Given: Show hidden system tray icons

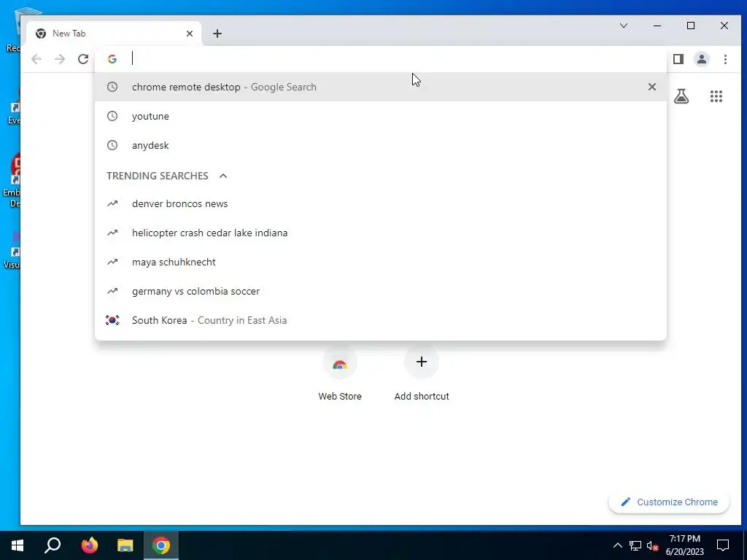Looking at the screenshot, I should (x=617, y=545).
